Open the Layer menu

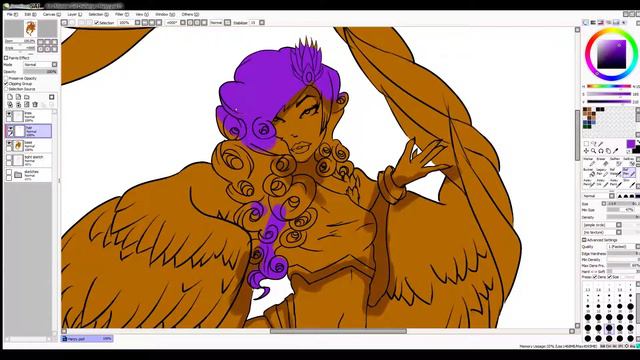pyautogui.click(x=74, y=14)
